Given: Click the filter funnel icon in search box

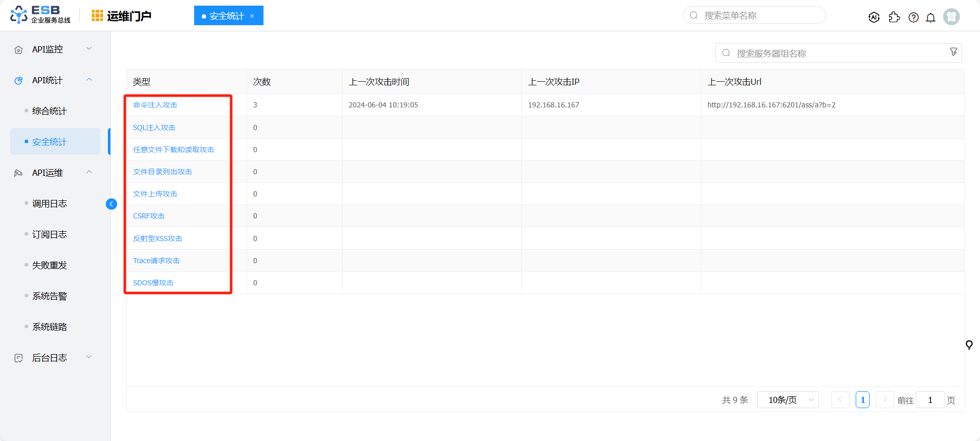Looking at the screenshot, I should [x=953, y=52].
